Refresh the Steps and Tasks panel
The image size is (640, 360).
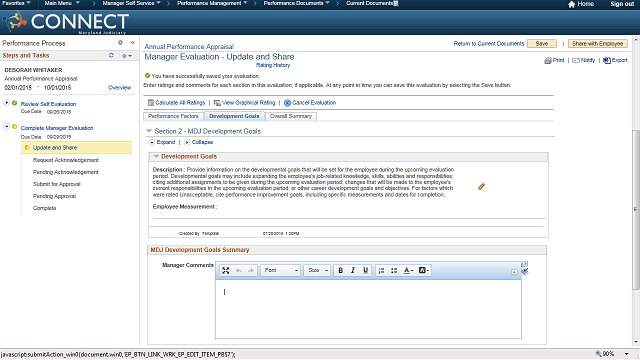pyautogui.click(x=111, y=55)
